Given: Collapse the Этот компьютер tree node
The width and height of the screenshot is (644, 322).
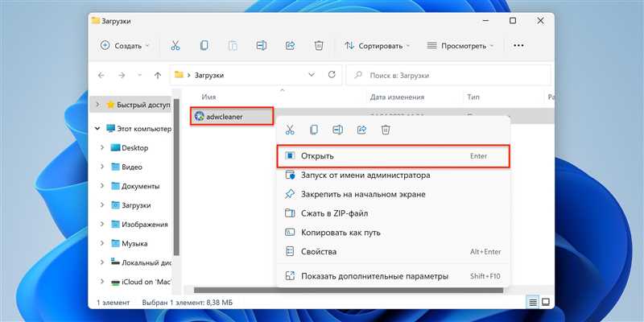Looking at the screenshot, I should [x=97, y=129].
